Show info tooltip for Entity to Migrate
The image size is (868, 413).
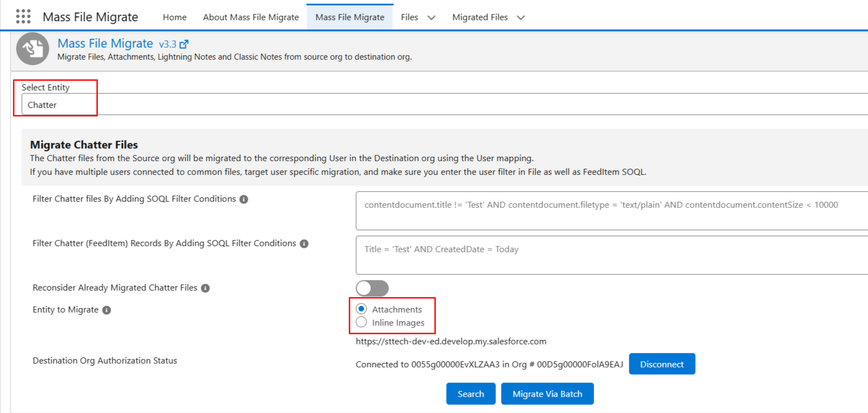point(106,310)
